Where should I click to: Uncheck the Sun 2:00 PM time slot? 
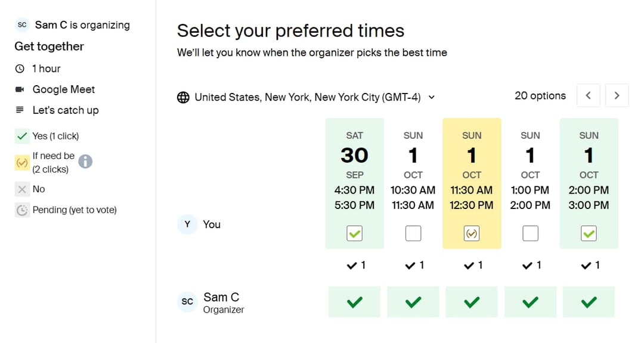coord(589,233)
